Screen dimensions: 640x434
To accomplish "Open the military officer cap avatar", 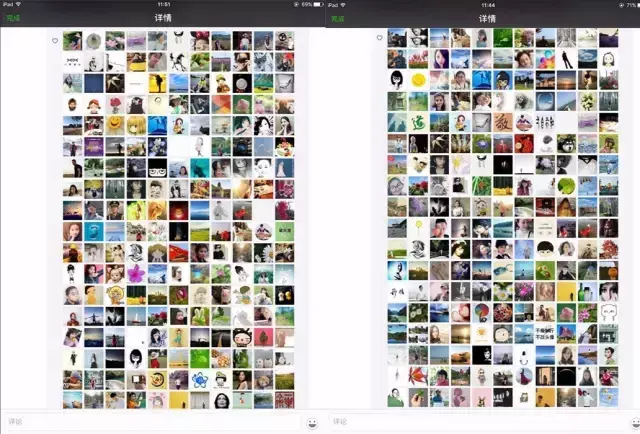I will click(x=115, y=210).
